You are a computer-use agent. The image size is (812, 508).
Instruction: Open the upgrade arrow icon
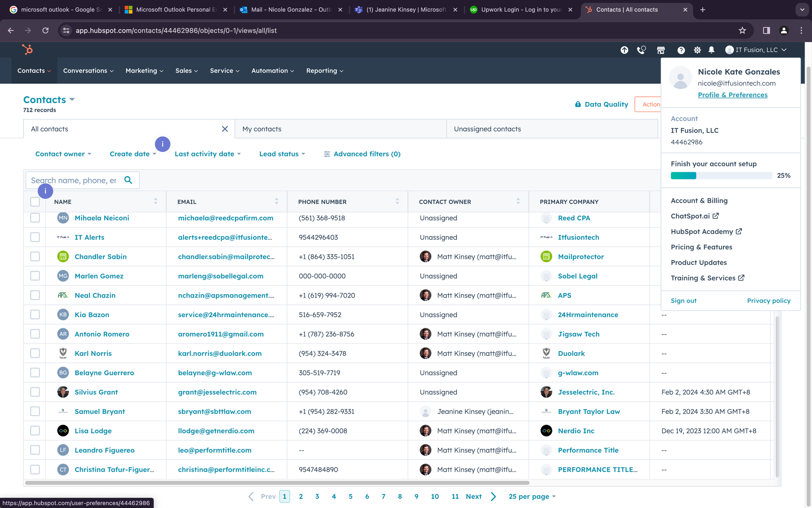[624, 50]
